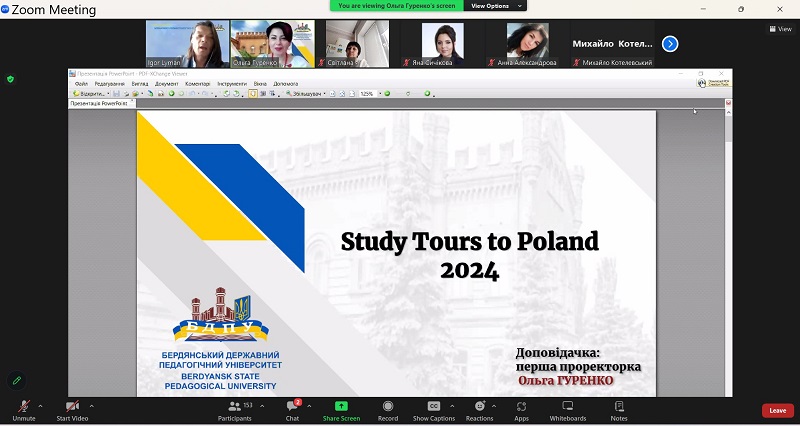Viewport: 800px width, 426px height.
Task: Click the 125% zoom level field
Action: (x=368, y=94)
